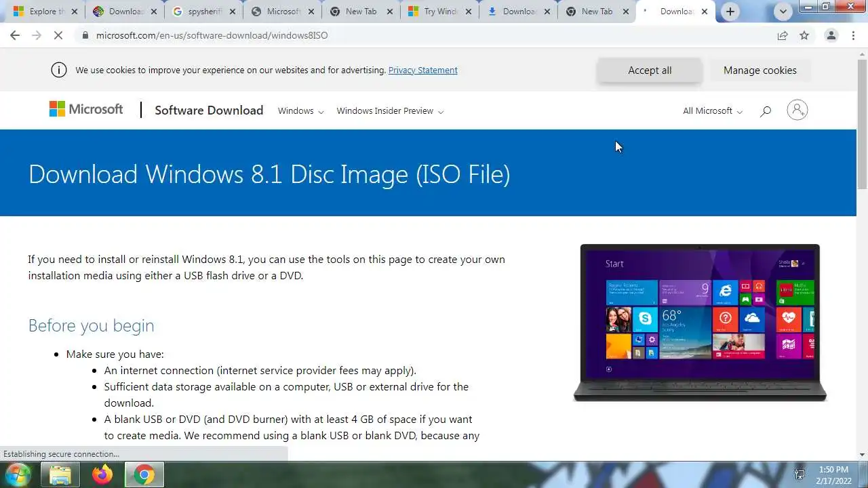Click the 'Download Windows 8.1 Disc Image' title
Image resolution: width=868 pixels, height=488 pixels.
269,174
